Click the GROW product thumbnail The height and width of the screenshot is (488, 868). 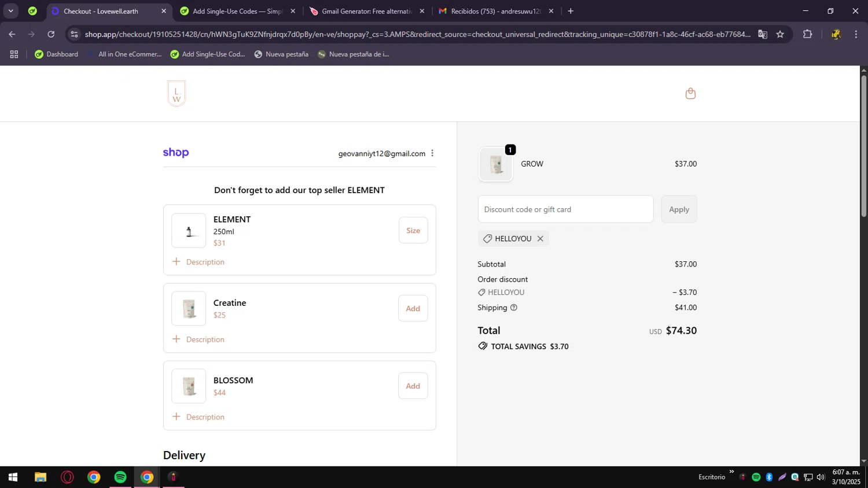(496, 164)
